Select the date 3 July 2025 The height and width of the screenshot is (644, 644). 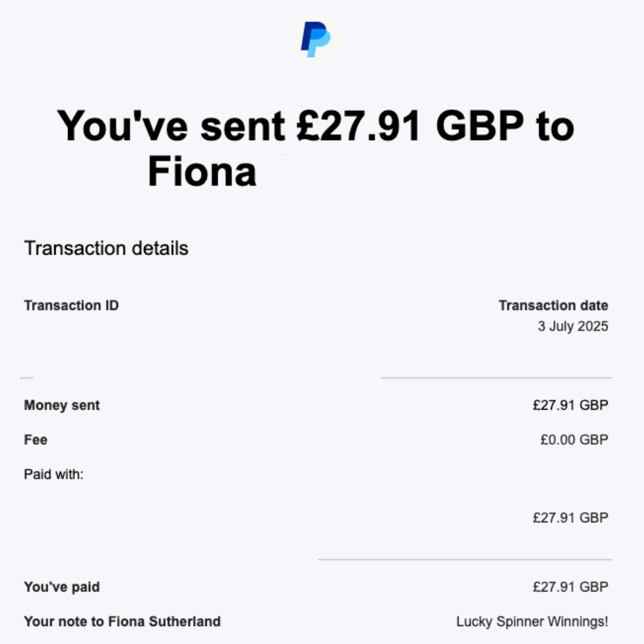[573, 326]
